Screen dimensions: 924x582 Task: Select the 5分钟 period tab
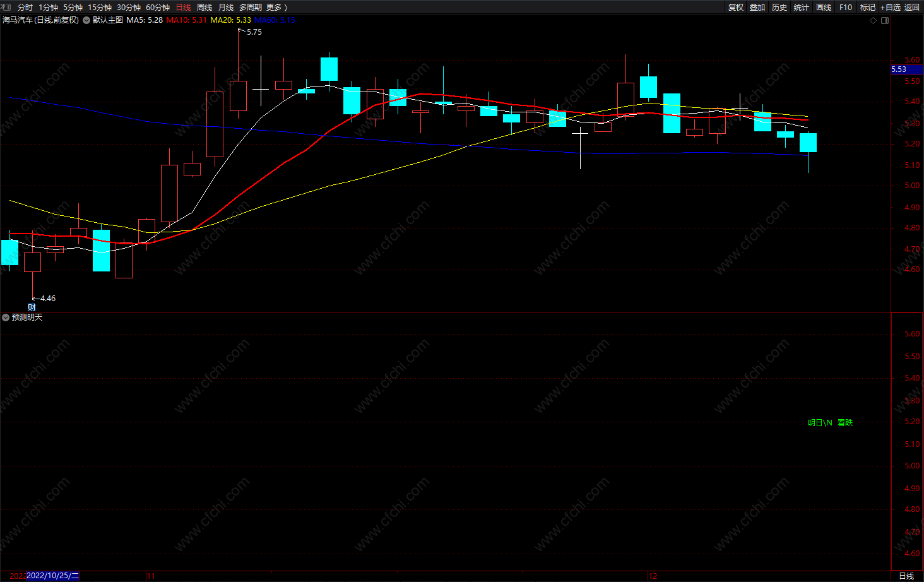(x=73, y=8)
